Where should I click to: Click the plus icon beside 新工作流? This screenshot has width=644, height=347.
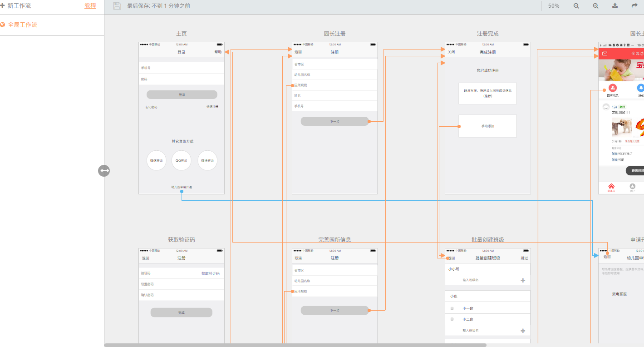coord(3,6)
